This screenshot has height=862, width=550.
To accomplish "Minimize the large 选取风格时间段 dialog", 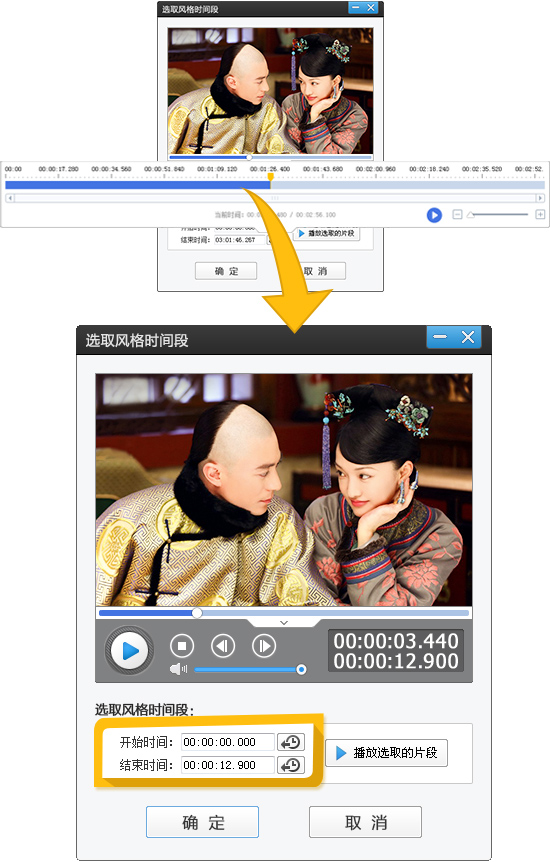I will coord(440,337).
